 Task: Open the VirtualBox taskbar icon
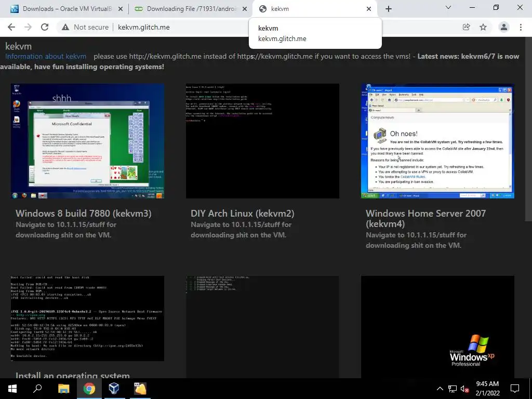[x=114, y=389]
